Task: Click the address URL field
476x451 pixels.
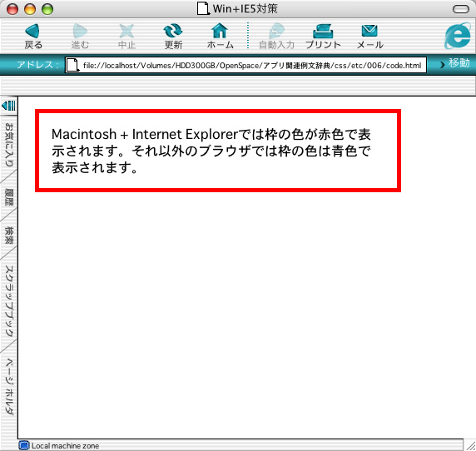Action: tap(245, 65)
